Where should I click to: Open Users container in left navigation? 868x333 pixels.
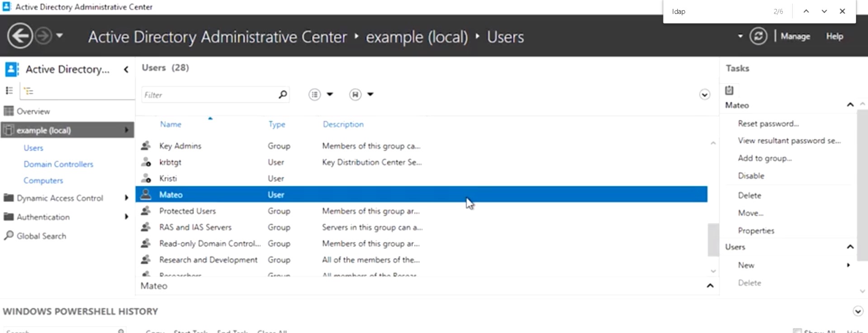(x=33, y=148)
